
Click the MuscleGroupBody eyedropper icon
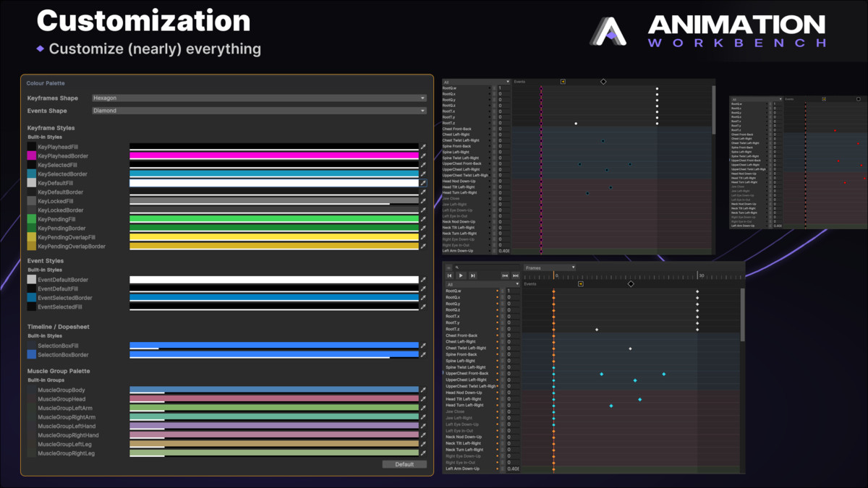tap(424, 390)
